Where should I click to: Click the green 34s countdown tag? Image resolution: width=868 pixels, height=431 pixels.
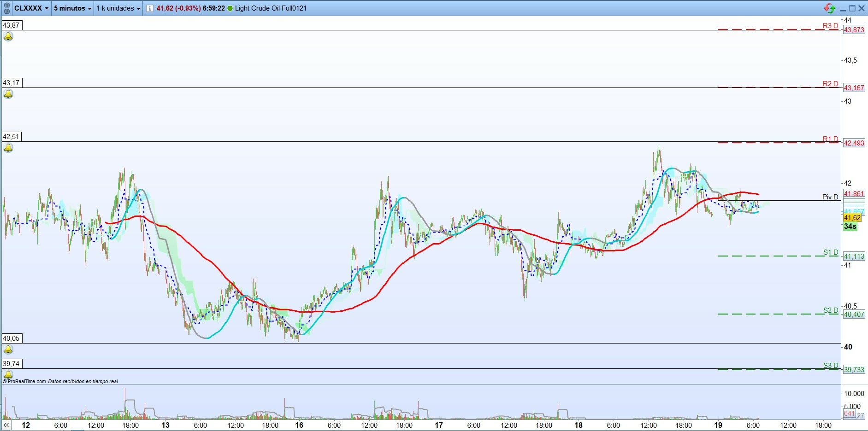(x=850, y=227)
